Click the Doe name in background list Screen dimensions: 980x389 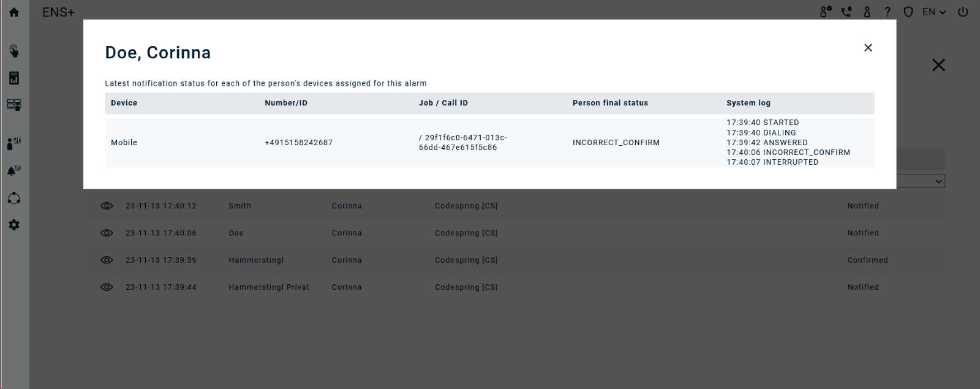(x=236, y=233)
